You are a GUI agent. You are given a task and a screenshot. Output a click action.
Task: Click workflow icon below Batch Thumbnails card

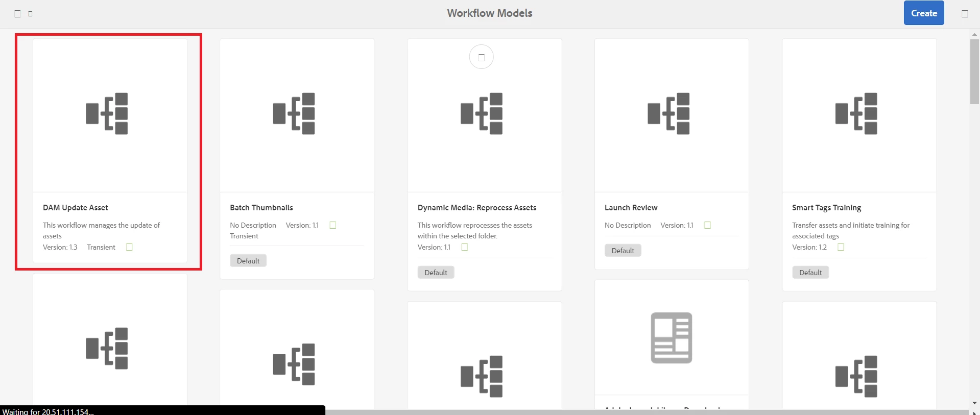click(294, 364)
